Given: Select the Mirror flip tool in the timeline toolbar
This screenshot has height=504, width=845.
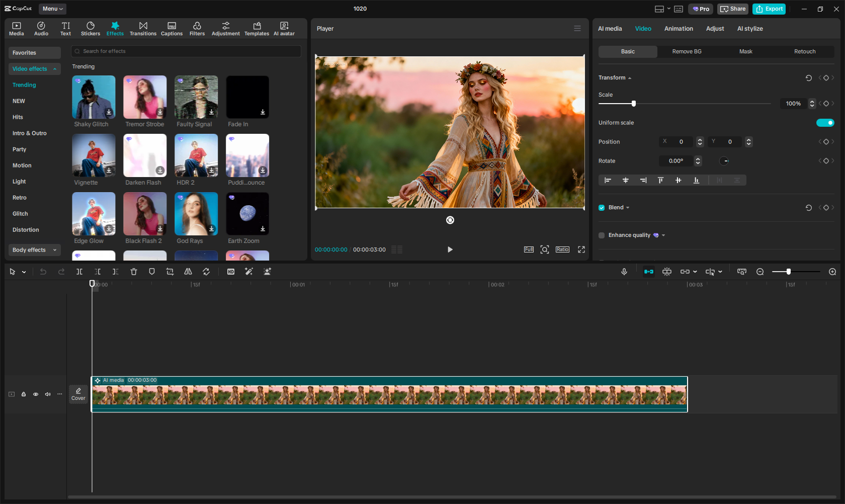Looking at the screenshot, I should [188, 272].
